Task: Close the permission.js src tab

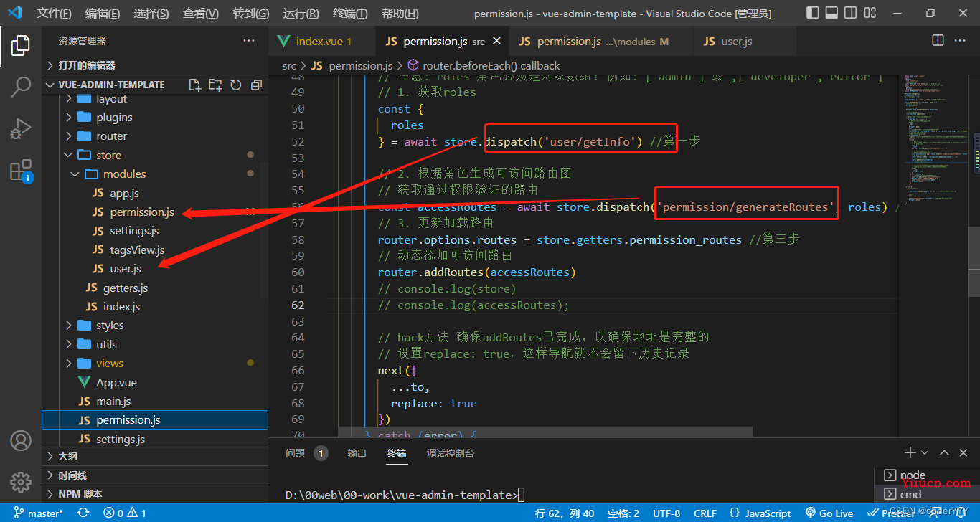Action: (x=496, y=41)
